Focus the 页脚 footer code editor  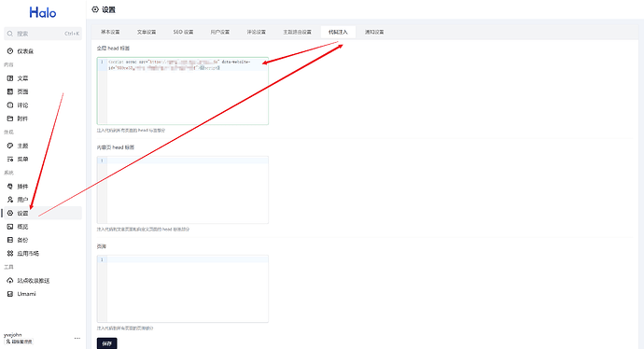click(183, 288)
